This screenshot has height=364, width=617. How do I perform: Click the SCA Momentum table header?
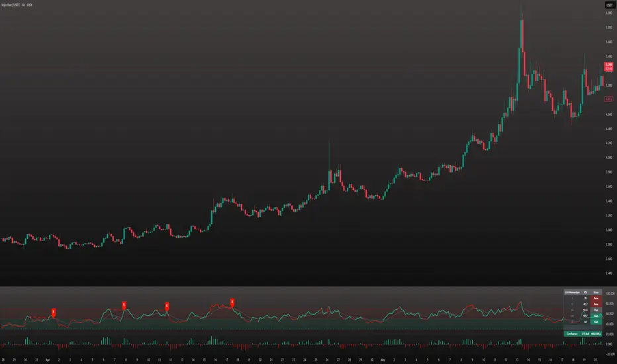click(572, 293)
